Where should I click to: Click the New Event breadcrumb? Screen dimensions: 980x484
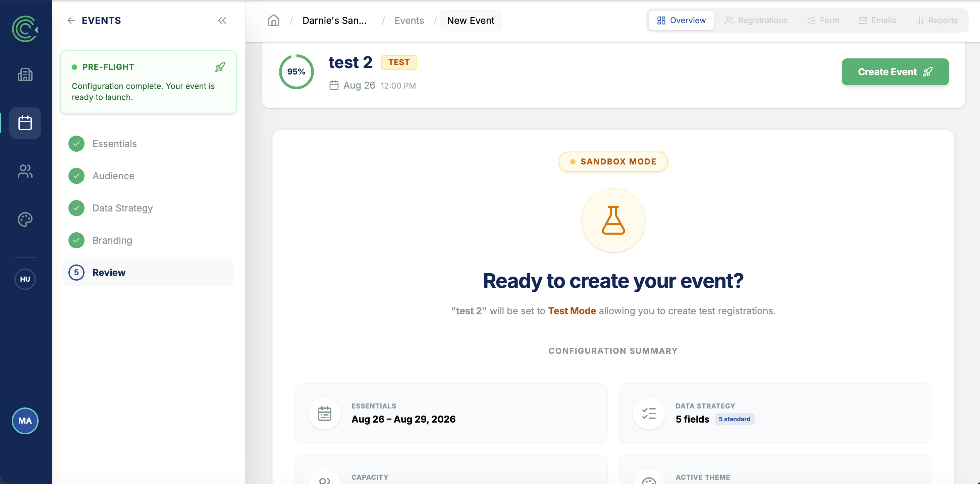(x=471, y=20)
